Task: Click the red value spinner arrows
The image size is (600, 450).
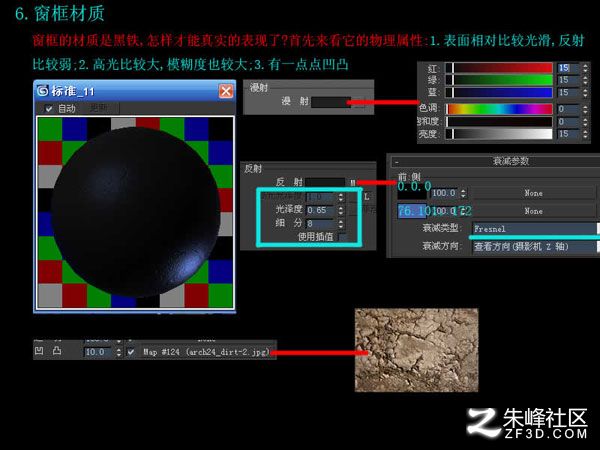Action: coord(585,68)
